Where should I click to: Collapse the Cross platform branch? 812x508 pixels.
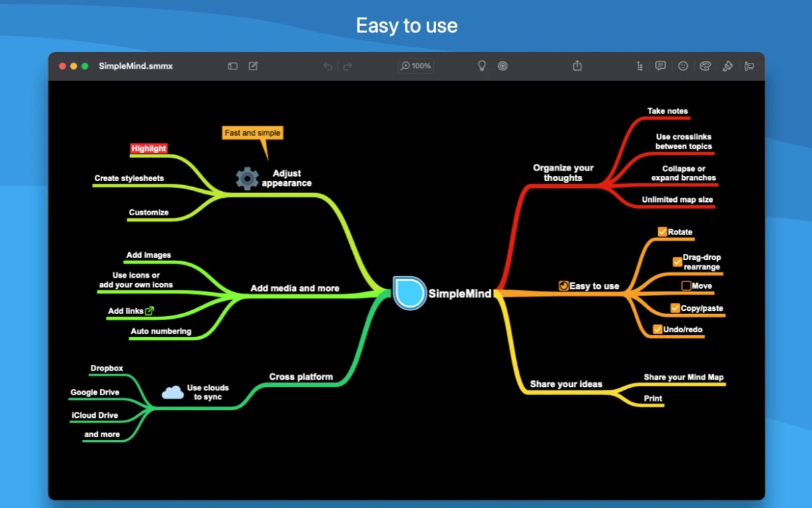tap(301, 377)
